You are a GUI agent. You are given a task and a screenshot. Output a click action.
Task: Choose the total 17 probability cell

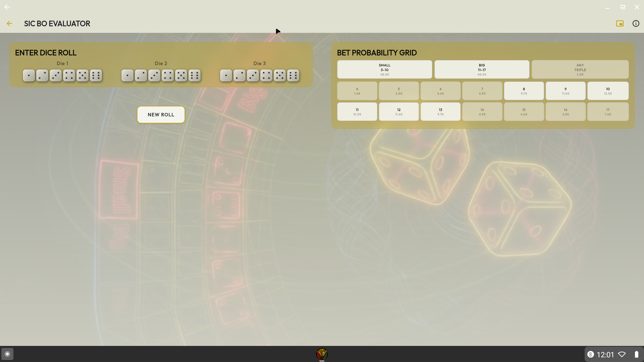607,112
